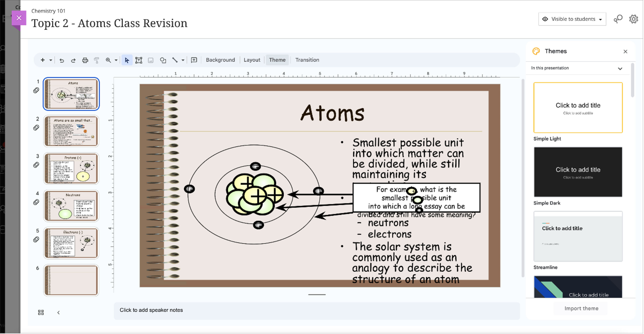Click the print icon
644x334 pixels.
[85, 60]
